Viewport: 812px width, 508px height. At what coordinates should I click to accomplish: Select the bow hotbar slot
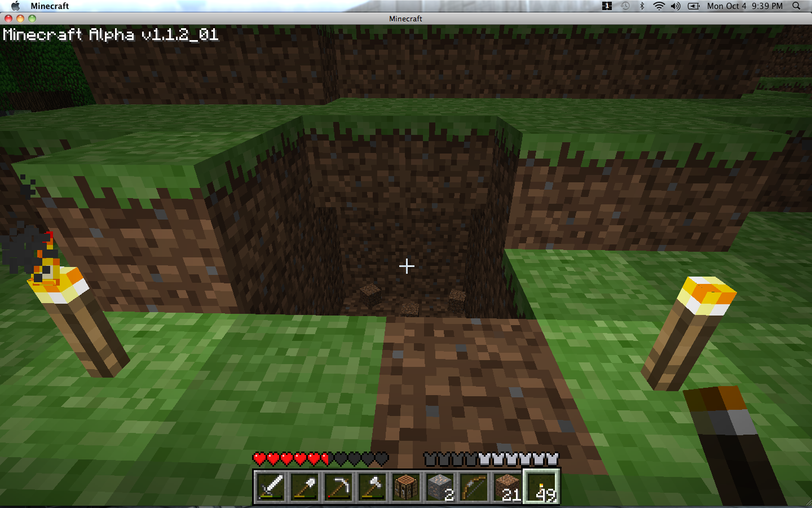(474, 487)
